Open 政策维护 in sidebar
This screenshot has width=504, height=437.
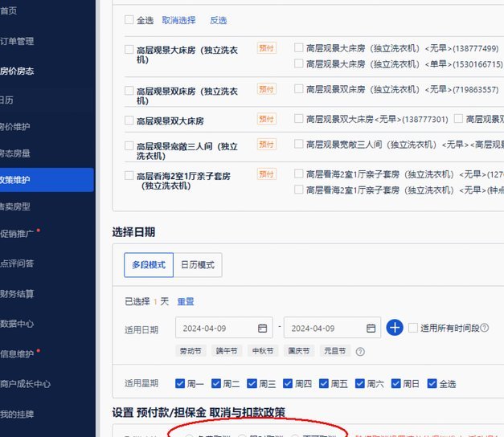(x=47, y=180)
